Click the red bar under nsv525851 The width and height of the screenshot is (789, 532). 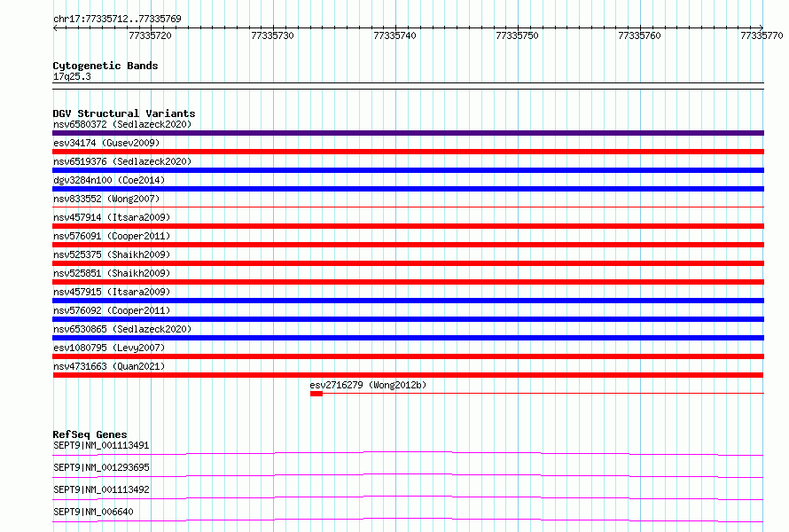click(x=408, y=282)
